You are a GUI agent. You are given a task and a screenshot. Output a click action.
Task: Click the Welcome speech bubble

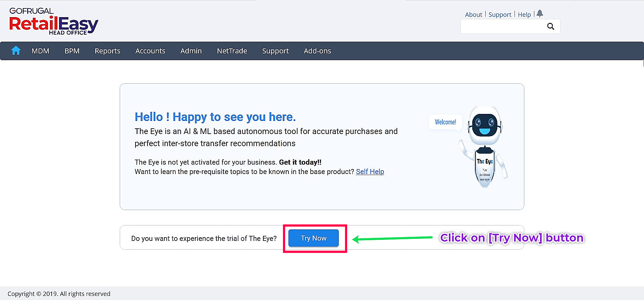[x=445, y=122]
